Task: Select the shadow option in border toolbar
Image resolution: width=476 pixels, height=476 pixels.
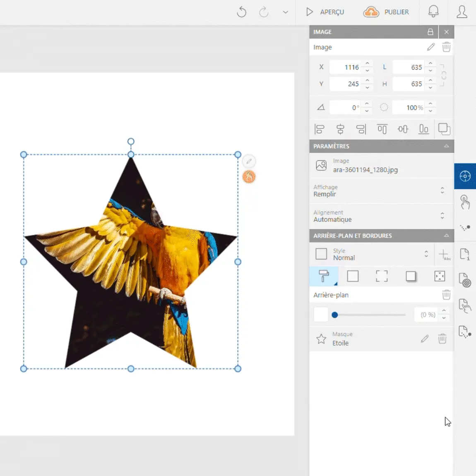Action: tap(411, 276)
